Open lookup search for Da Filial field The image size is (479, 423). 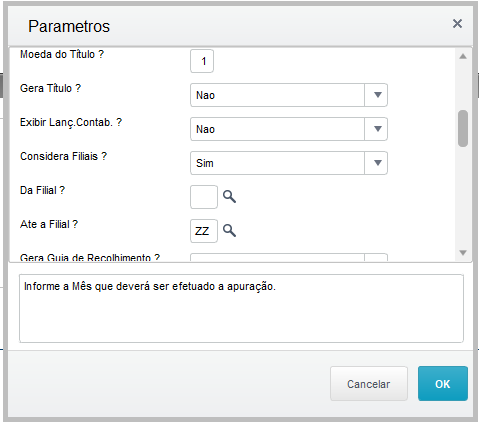click(x=229, y=197)
